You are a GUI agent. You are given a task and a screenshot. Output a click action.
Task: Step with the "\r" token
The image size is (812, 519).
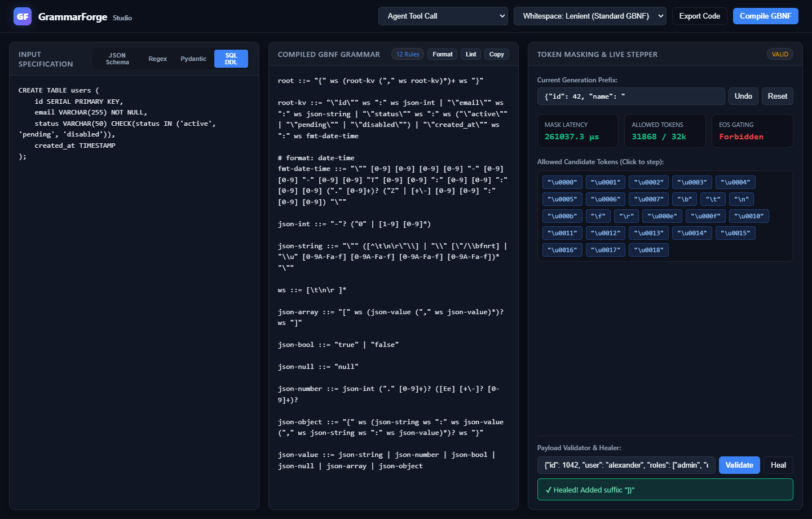(626, 216)
